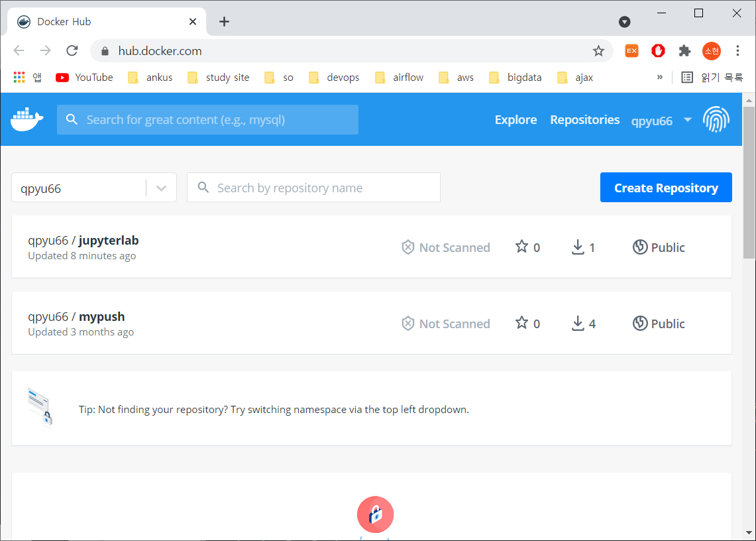Go forward in browser history
The width and height of the screenshot is (756, 541).
(x=45, y=50)
